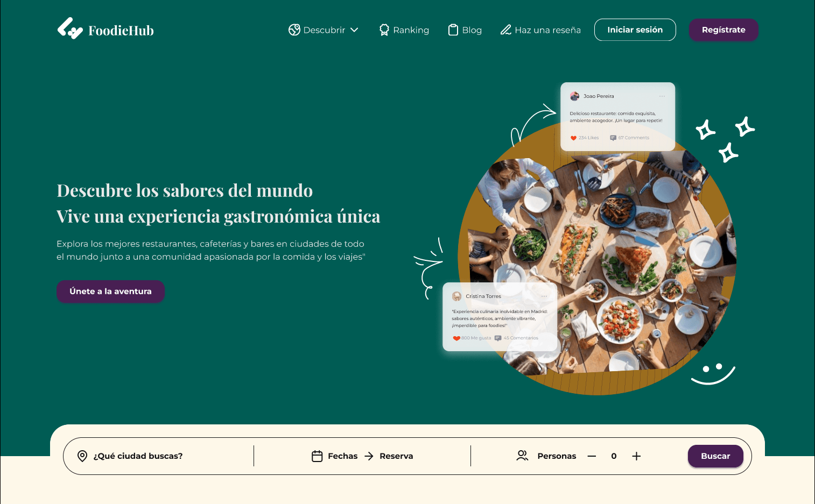Decrease Personas count with minus button
815x504 pixels.
(x=592, y=456)
